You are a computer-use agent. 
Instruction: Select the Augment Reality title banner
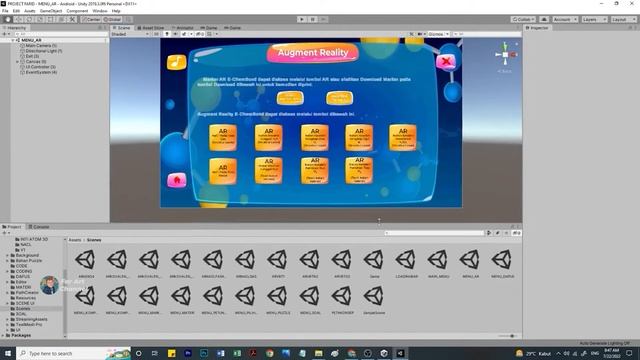click(313, 53)
